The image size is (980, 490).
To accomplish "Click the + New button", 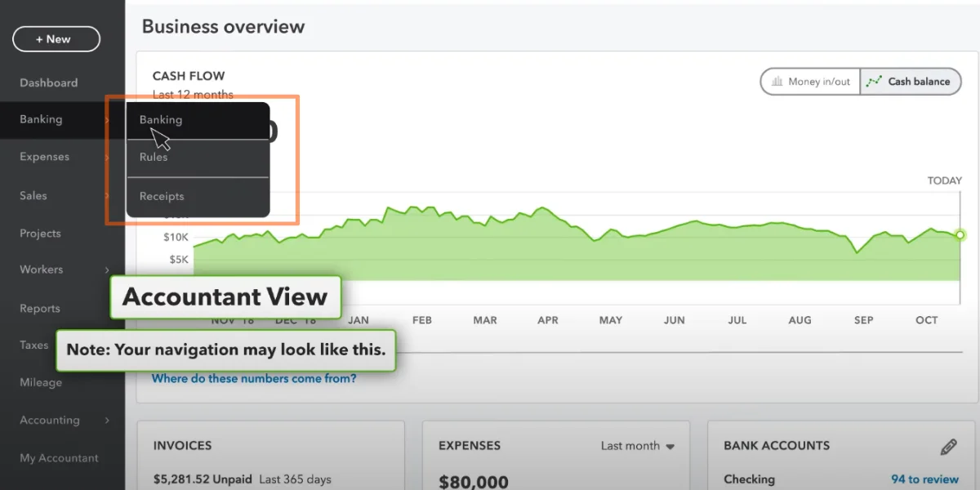I will (x=56, y=39).
